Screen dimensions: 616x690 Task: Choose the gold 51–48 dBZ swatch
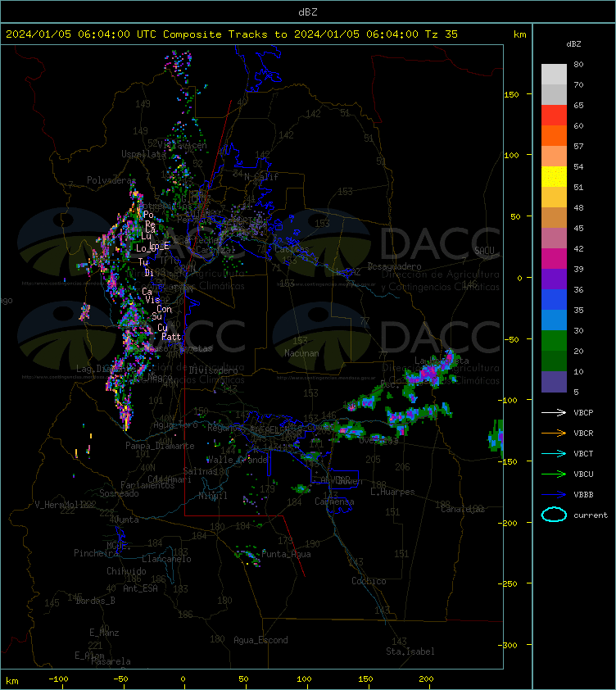coord(554,197)
